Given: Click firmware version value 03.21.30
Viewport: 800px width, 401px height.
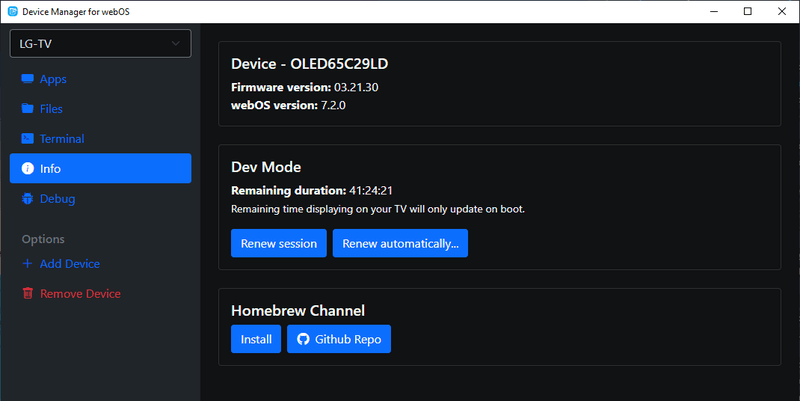Looking at the screenshot, I should pos(356,87).
